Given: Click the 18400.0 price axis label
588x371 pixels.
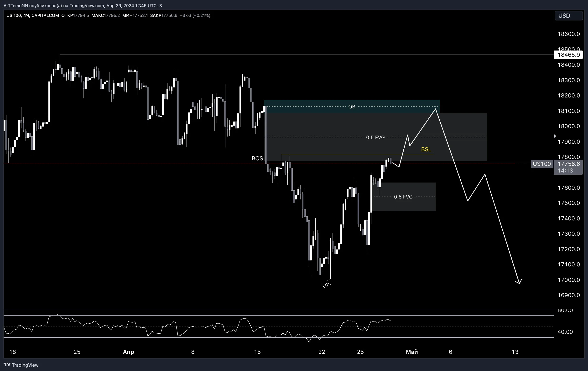Looking at the screenshot, I should (x=569, y=65).
